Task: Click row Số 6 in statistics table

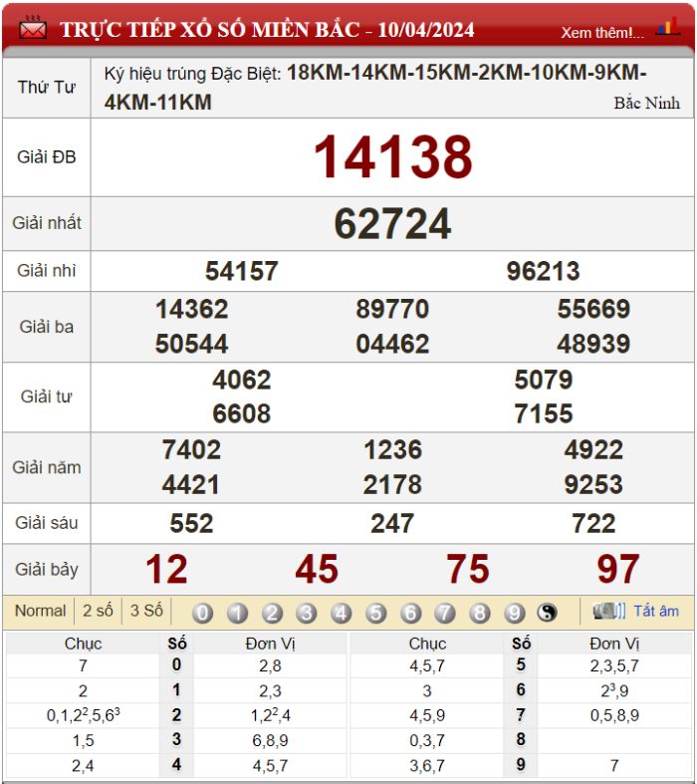Action: pos(521,690)
